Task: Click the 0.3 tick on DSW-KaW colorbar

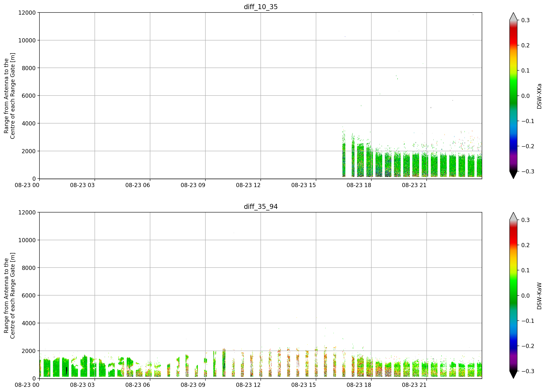Action: coord(526,220)
